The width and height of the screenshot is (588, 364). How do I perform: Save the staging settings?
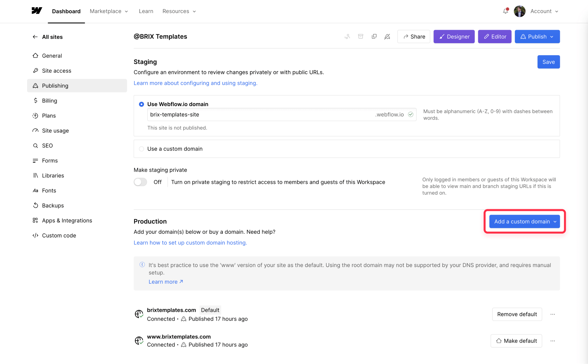tap(548, 62)
